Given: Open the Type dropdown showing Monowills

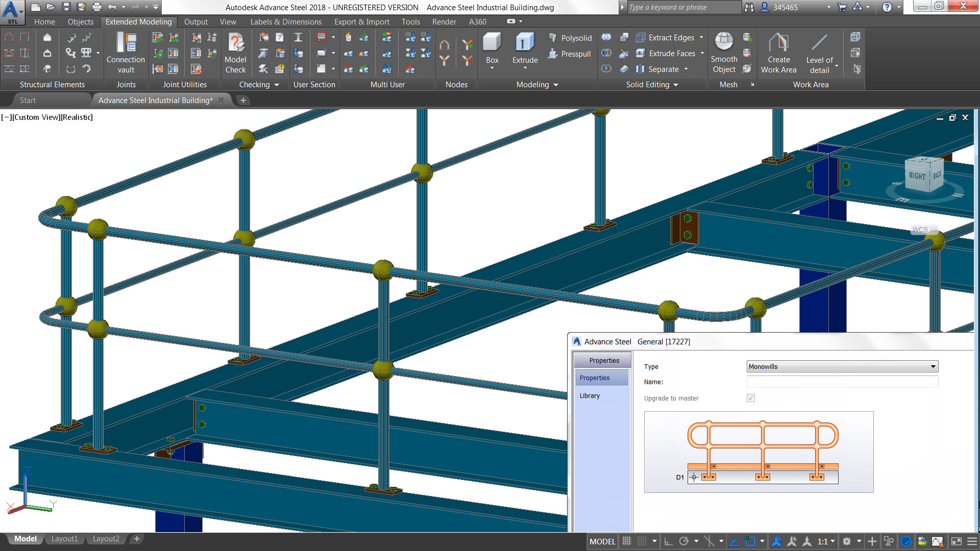Looking at the screenshot, I should coord(842,366).
